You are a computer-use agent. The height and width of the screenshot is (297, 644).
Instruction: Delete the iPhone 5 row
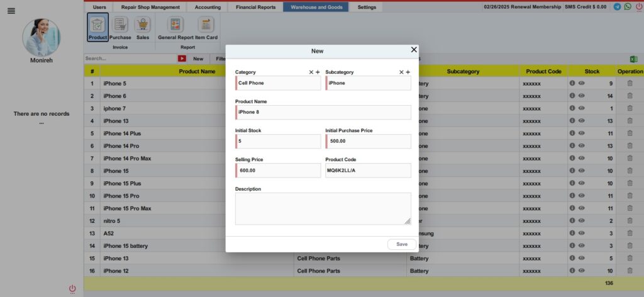pyautogui.click(x=630, y=84)
